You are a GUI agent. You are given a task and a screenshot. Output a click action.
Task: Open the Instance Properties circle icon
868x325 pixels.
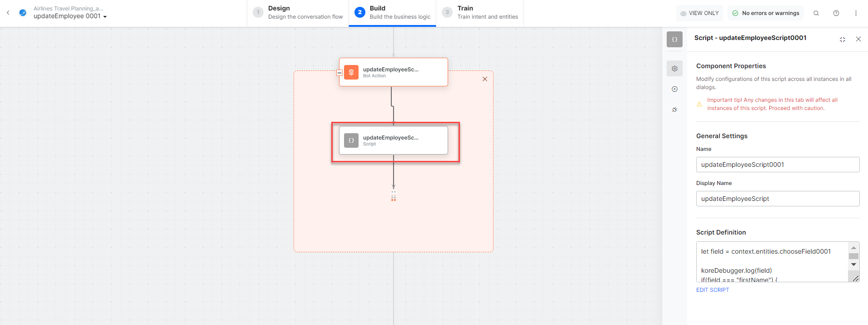click(675, 89)
